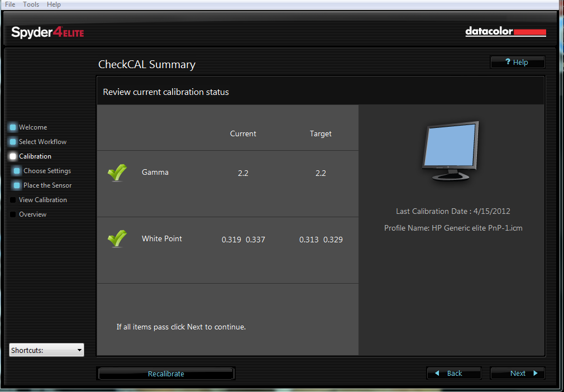The height and width of the screenshot is (392, 564).
Task: Click 'If all items pass' instruction text
Action: pos(181,327)
